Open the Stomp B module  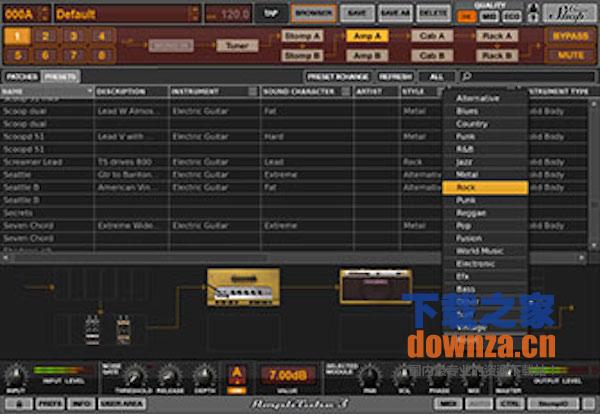click(x=302, y=55)
